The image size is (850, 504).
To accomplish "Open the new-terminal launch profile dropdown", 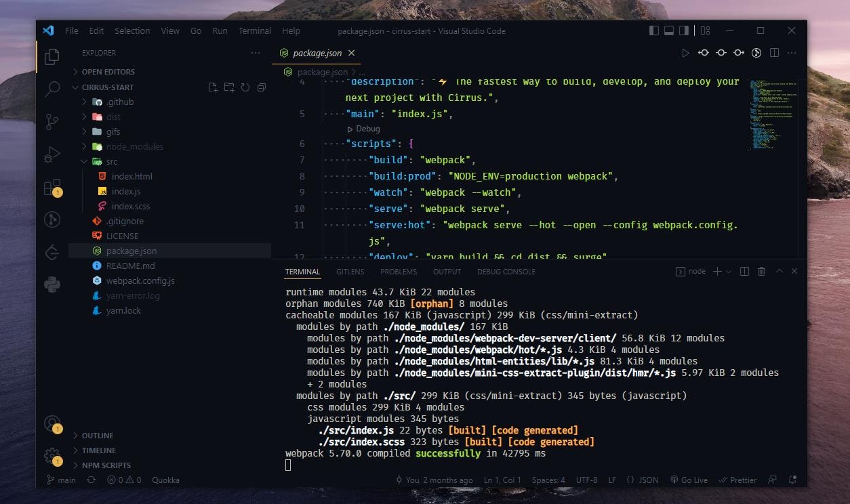I will click(x=729, y=272).
